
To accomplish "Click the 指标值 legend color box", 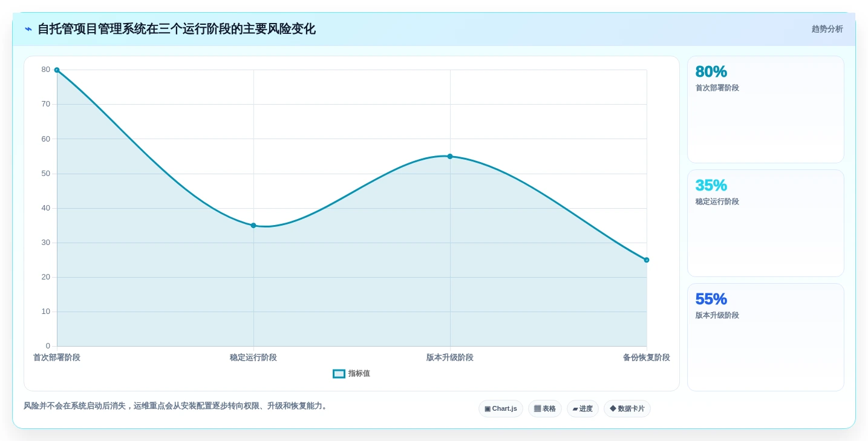I will 339,374.
